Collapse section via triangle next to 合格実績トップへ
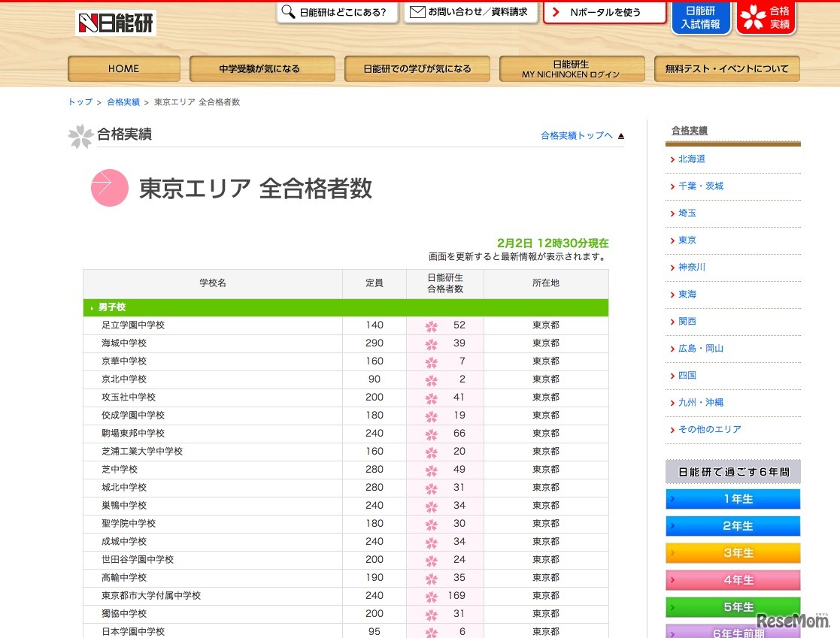This screenshot has height=638, width=840. click(x=620, y=136)
